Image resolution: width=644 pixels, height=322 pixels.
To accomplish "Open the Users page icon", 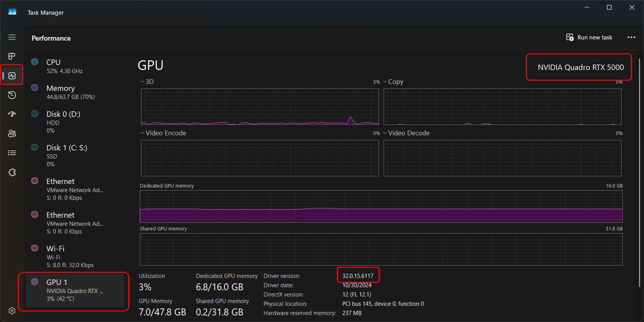I will pyautogui.click(x=12, y=134).
